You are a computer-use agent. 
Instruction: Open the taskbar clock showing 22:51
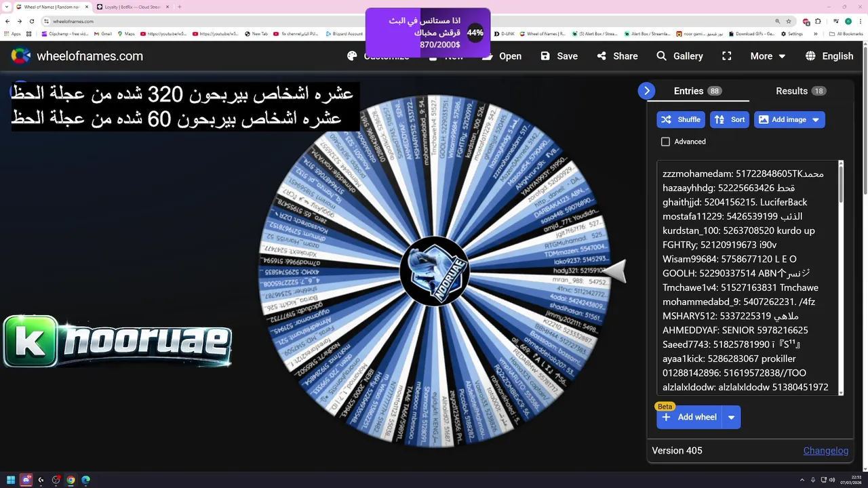tap(850, 480)
